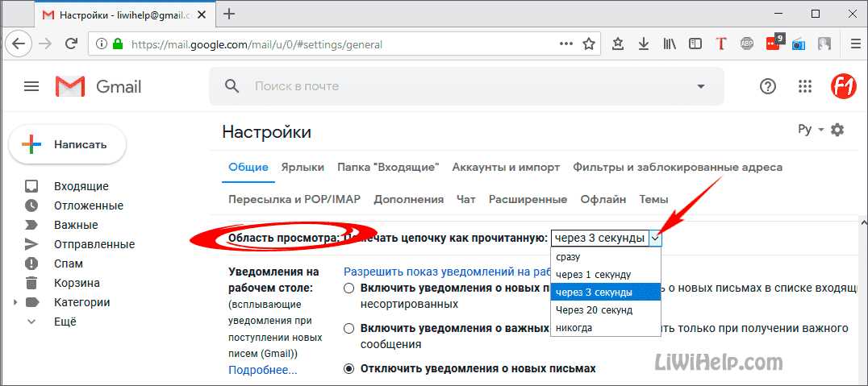Image resolution: width=868 pixels, height=386 pixels.
Task: Click the ABP adblock extension icon
Action: pyautogui.click(x=747, y=44)
